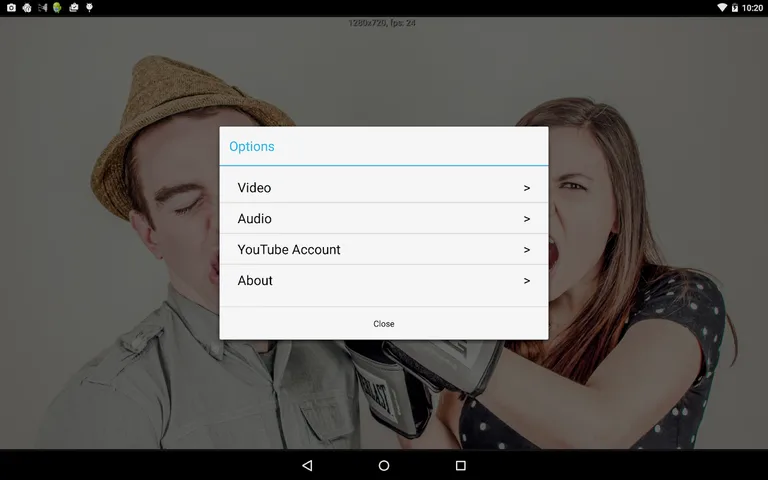
Task: Expand the chevron on the Audio row
Action: [x=527, y=219]
